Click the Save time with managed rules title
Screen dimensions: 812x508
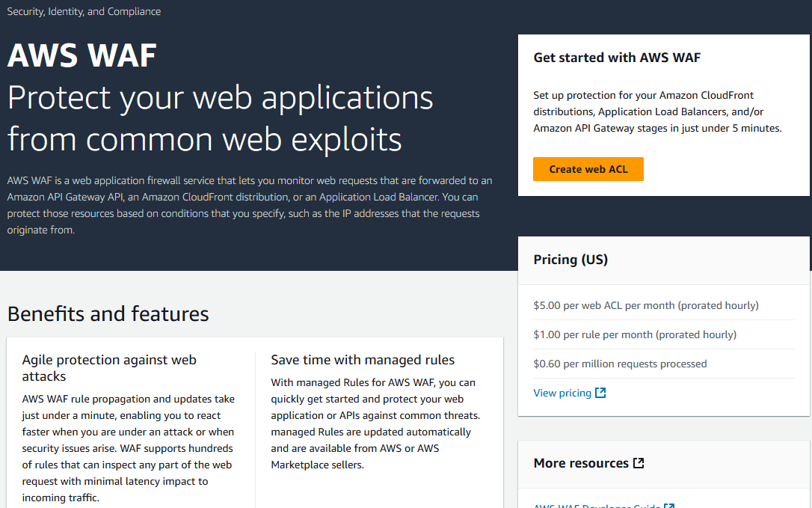point(363,360)
